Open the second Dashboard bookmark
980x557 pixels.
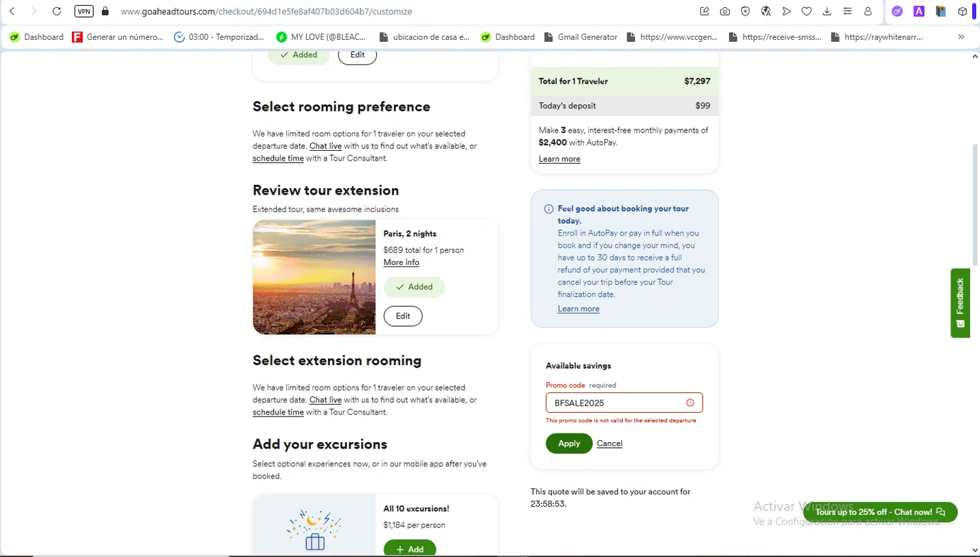point(508,37)
